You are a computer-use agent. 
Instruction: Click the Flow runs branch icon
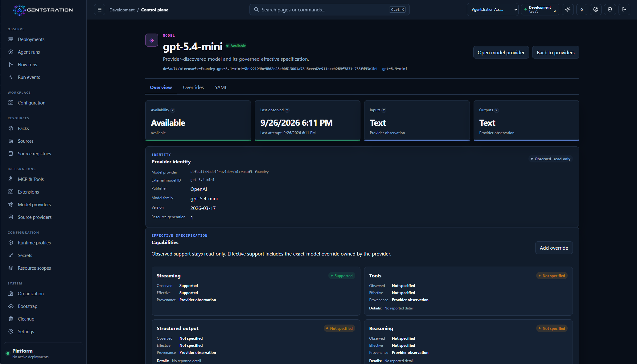tap(11, 64)
